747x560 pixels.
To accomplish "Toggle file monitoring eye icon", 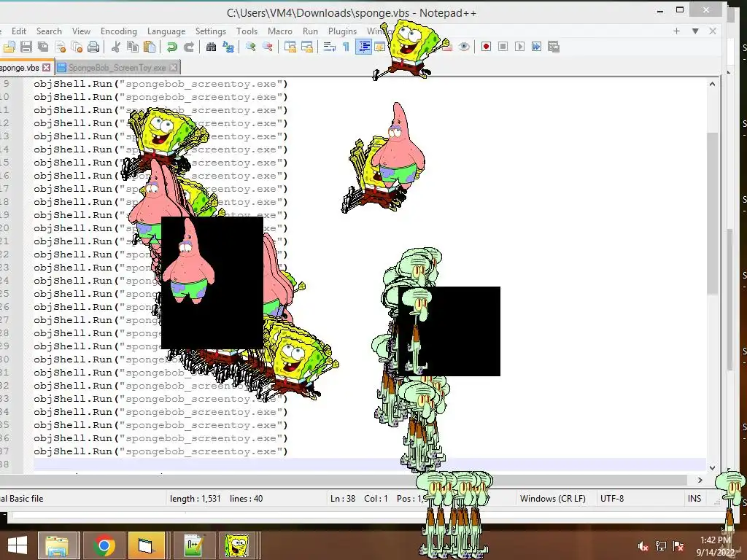I will click(464, 47).
